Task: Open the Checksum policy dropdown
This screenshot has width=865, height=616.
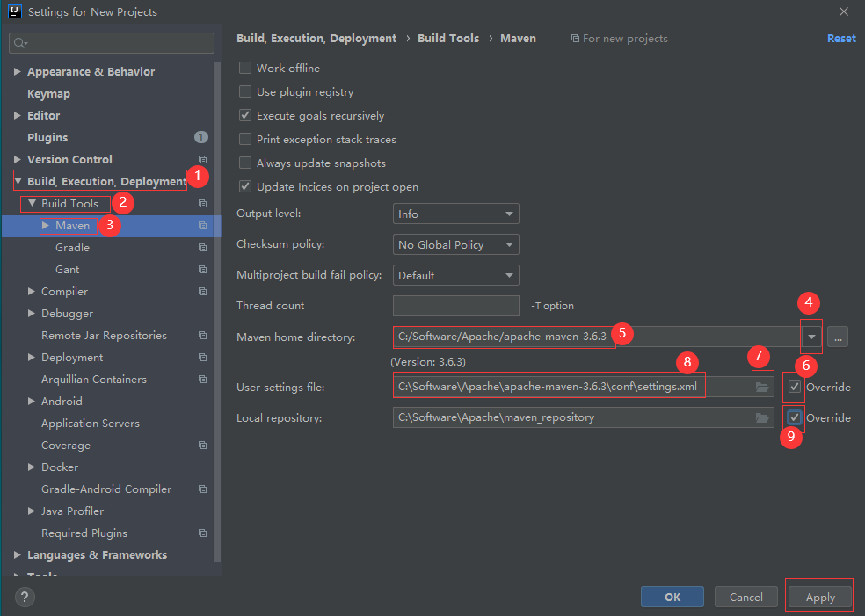Action: [x=455, y=244]
